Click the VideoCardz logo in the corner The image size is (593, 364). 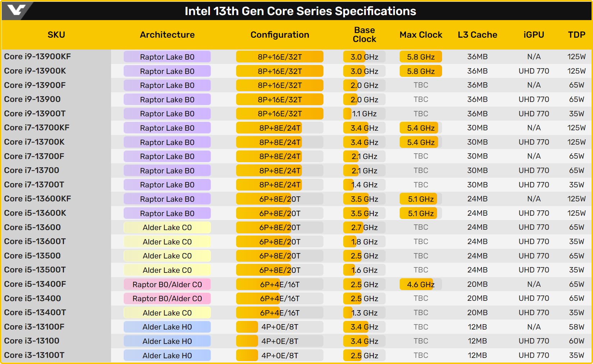click(16, 10)
